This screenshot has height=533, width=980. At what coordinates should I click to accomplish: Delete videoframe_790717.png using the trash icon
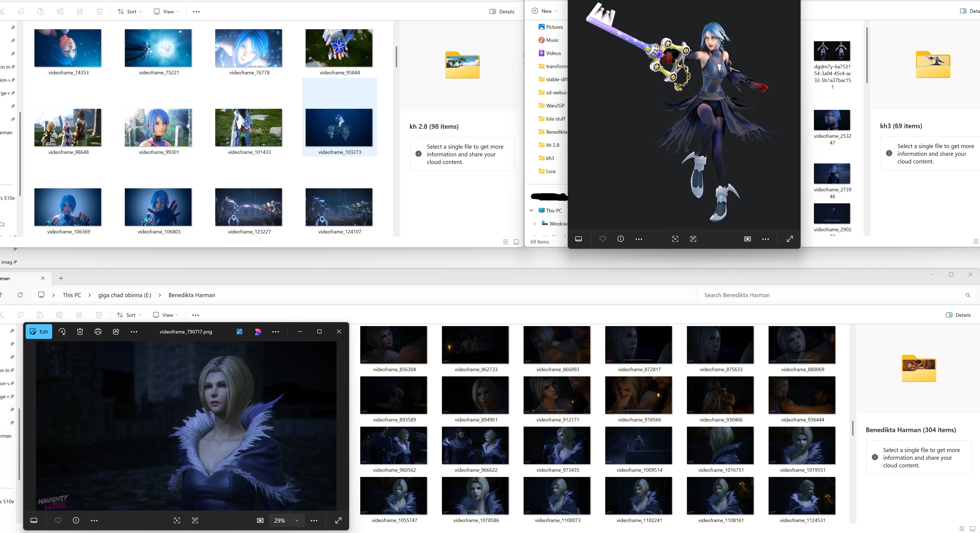[80, 332]
